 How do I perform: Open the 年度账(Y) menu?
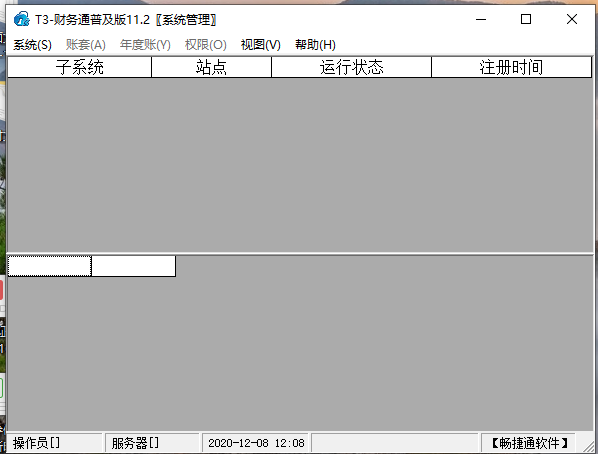coord(145,45)
